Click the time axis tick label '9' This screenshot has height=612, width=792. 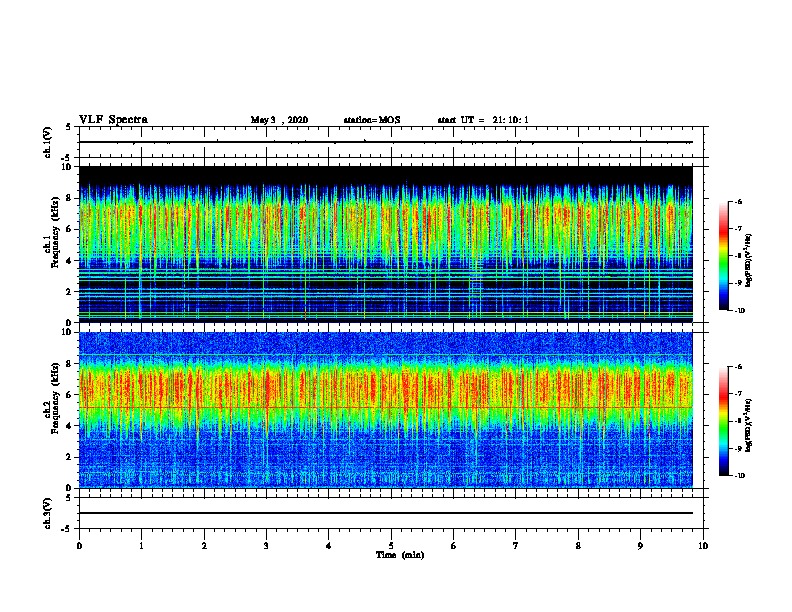coord(640,546)
